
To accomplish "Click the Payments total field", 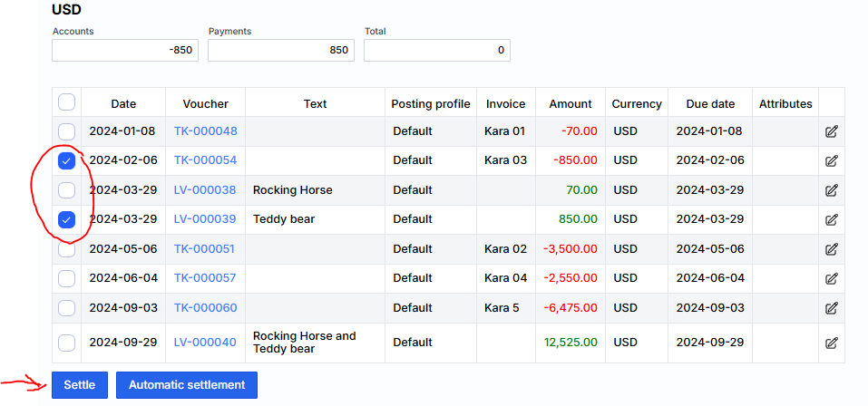I will (x=280, y=51).
